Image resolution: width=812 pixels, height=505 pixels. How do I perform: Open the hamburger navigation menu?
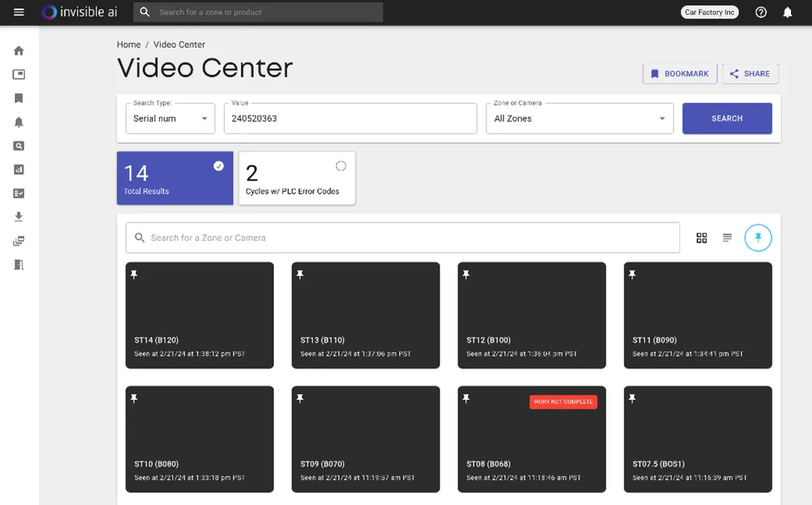click(x=19, y=12)
